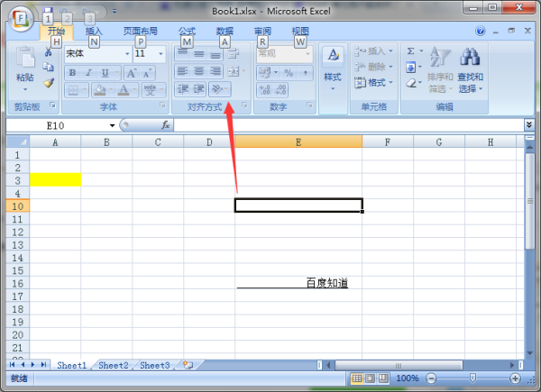Click the zoom out minus button

(431, 378)
